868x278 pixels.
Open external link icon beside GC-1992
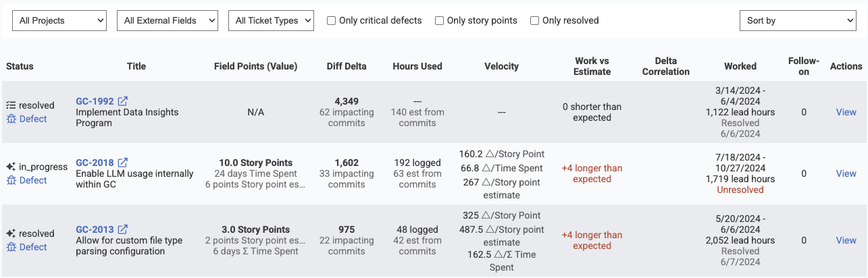(123, 101)
